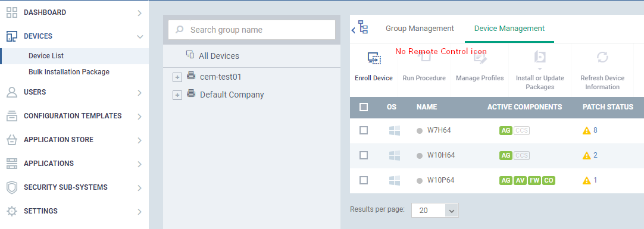The width and height of the screenshot is (644, 229).
Task: Click the Refresh Device Information icon
Action: tap(602, 58)
